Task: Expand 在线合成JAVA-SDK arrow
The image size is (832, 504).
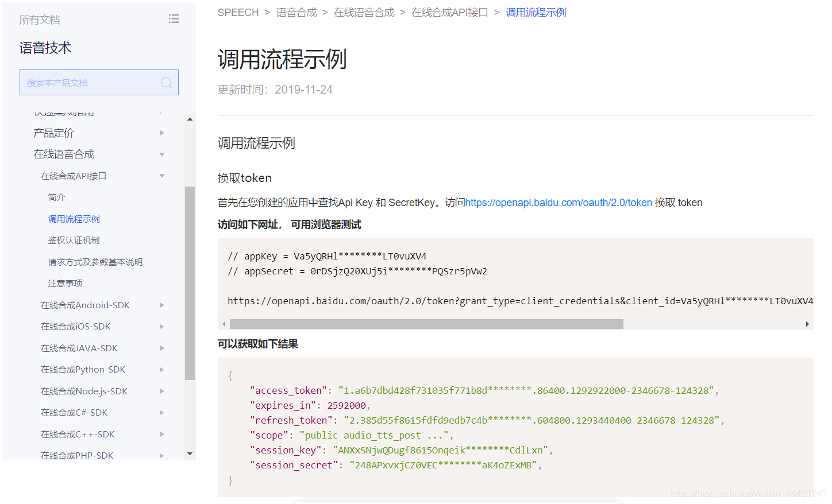Action: click(162, 348)
